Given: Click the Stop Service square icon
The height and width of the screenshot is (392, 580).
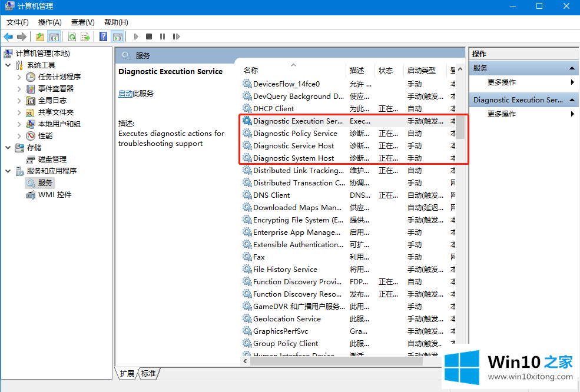Looking at the screenshot, I should (149, 36).
